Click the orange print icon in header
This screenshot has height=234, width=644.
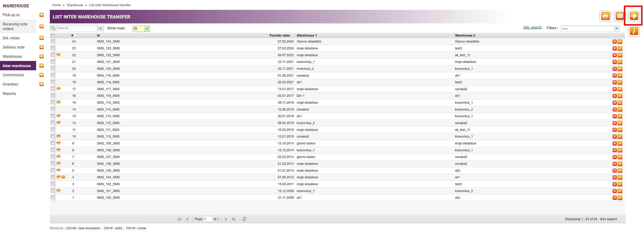[x=605, y=16]
